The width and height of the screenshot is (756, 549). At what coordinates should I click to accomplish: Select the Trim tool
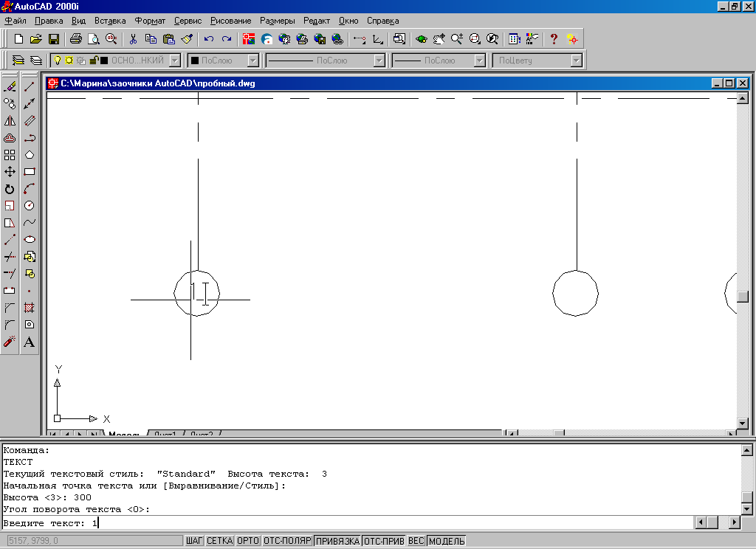(x=10, y=257)
